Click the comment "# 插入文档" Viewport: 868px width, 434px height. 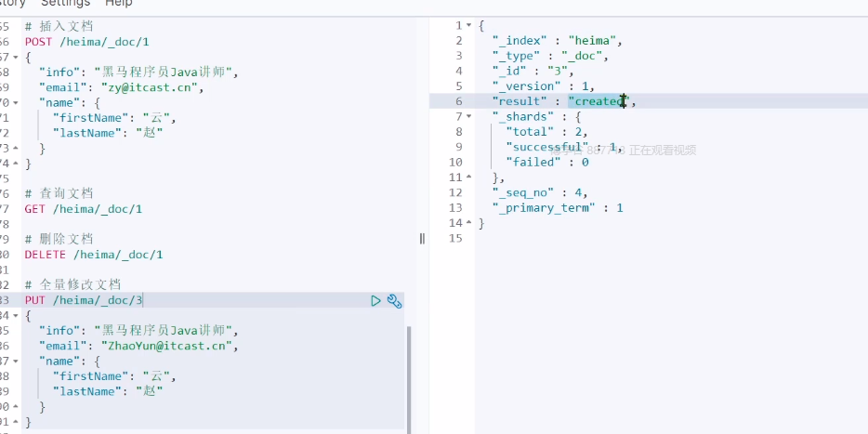point(59,27)
